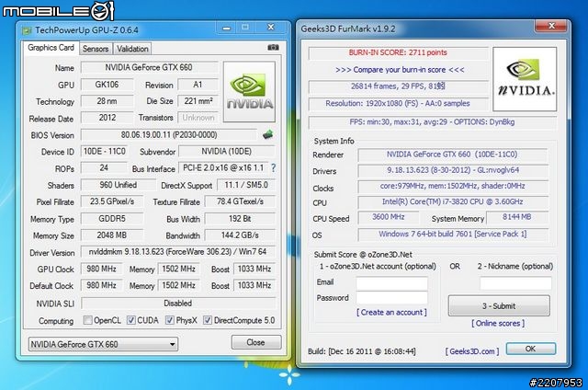Focus the Email input field

(x=392, y=283)
